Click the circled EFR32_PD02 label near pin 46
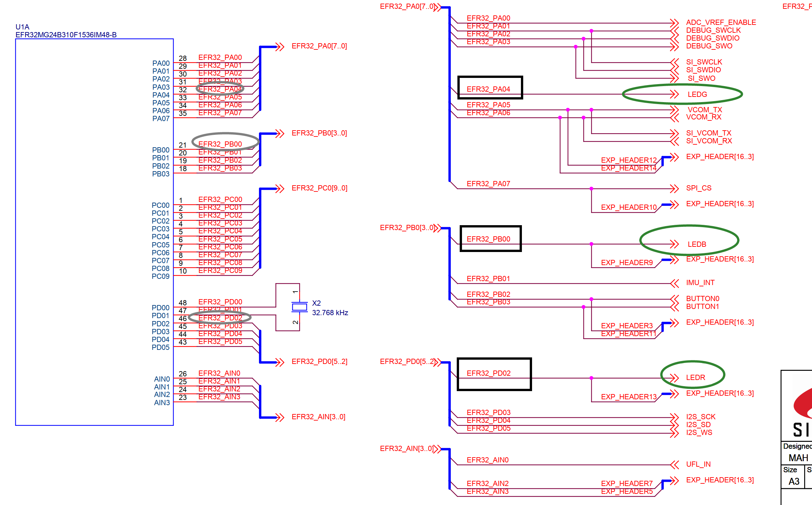Viewport: 812px width, 505px height. coord(220,317)
